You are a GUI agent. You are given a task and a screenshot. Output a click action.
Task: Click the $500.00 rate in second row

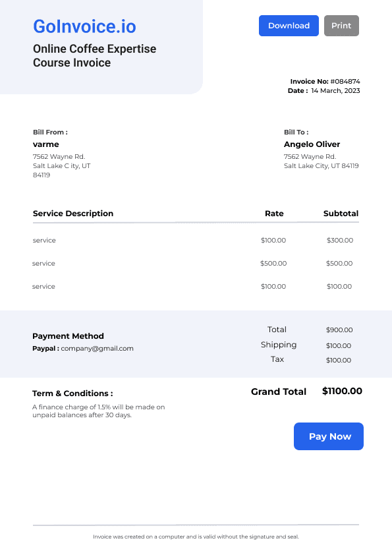click(x=273, y=263)
